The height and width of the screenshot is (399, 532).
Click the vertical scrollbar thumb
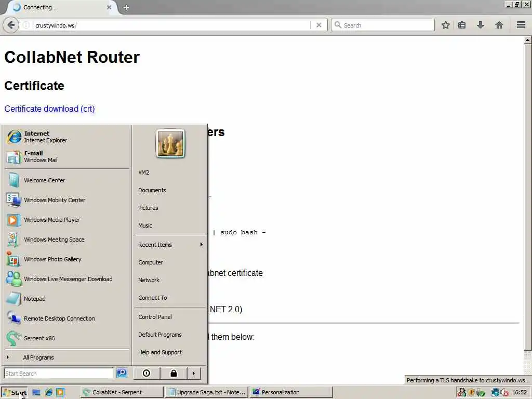point(527,197)
